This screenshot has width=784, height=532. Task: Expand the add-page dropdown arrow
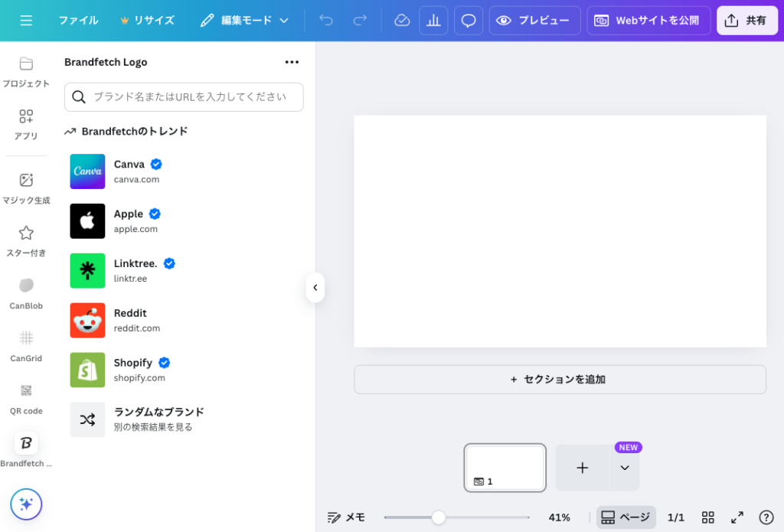625,468
